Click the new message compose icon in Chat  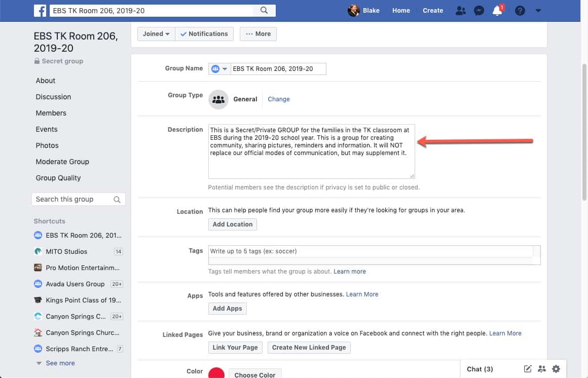pyautogui.click(x=527, y=369)
